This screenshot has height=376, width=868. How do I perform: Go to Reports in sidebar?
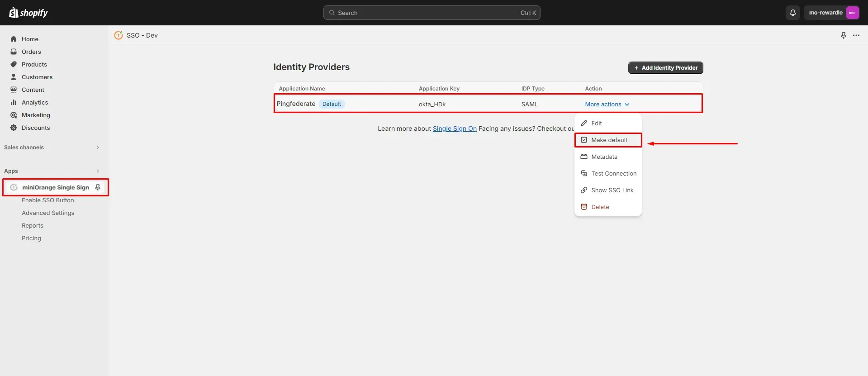[33, 225]
